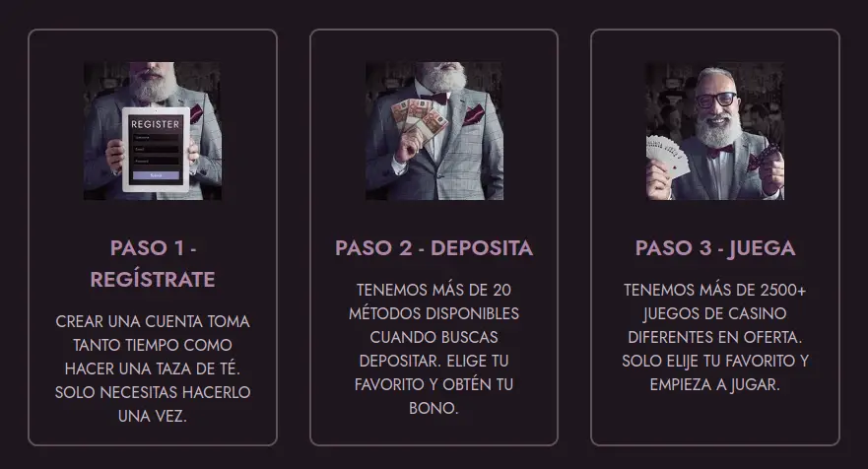Viewport: 868px width, 469px height.
Task: Select the "Paso 1 - Regístrate" heading
Action: coord(153,264)
